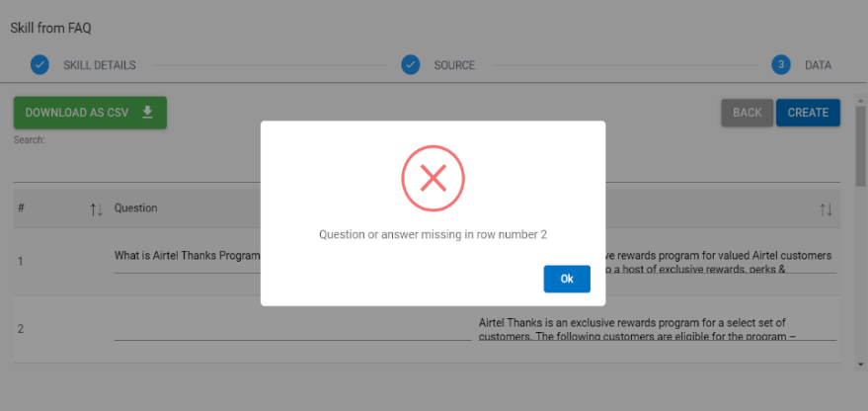Sort by the rightmost column arrows
Viewport: 868px width, 411px height.
click(826, 208)
